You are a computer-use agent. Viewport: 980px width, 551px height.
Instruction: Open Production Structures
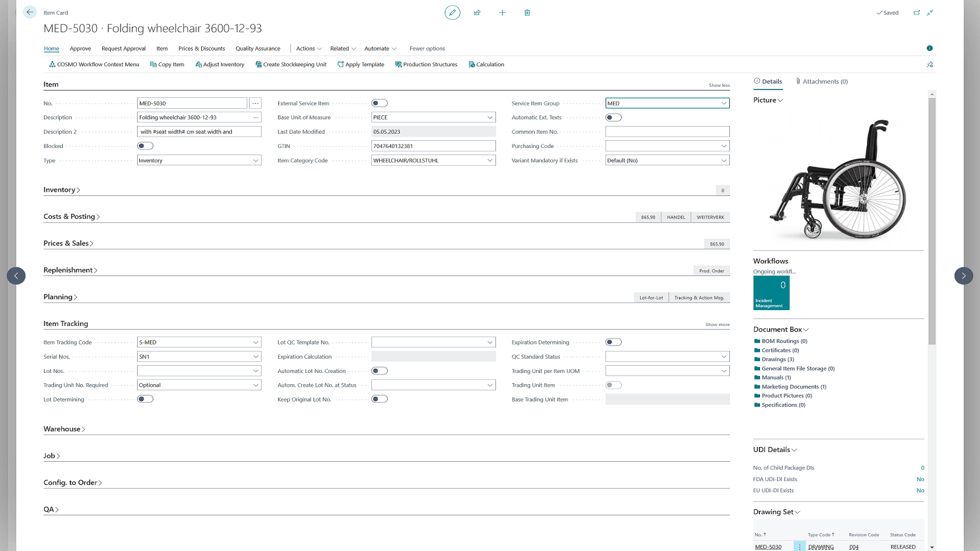tap(426, 65)
